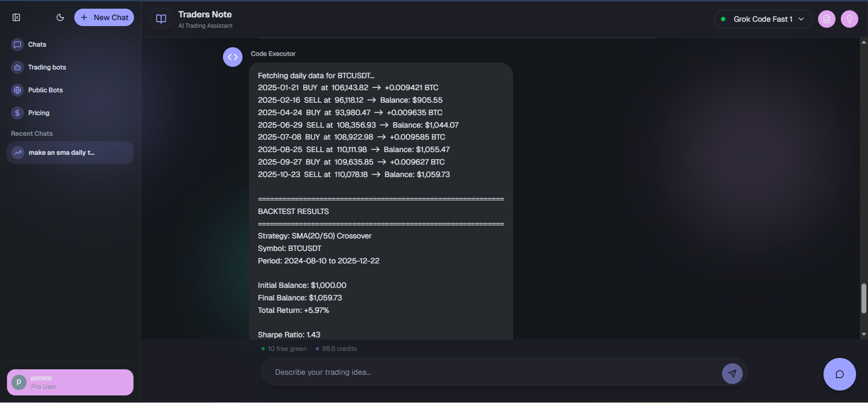Screen dimensions: 868x403
Task: Collapse the sidebar panel icon
Action: click(x=16, y=17)
